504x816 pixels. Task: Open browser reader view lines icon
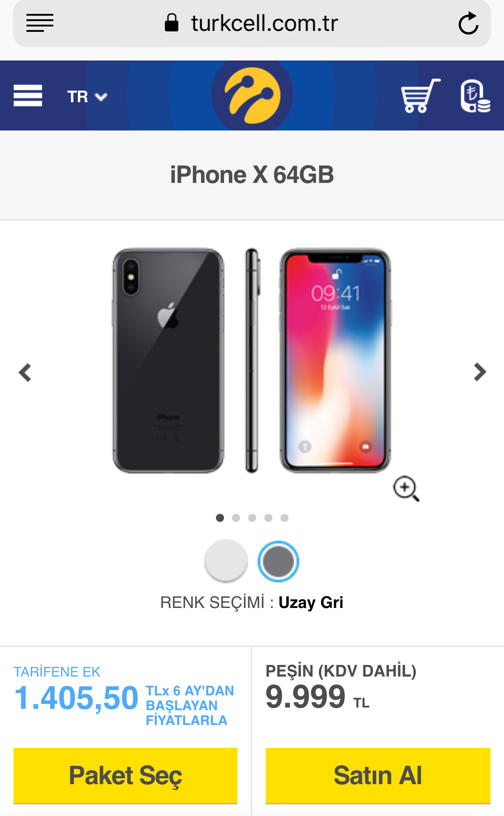40,23
